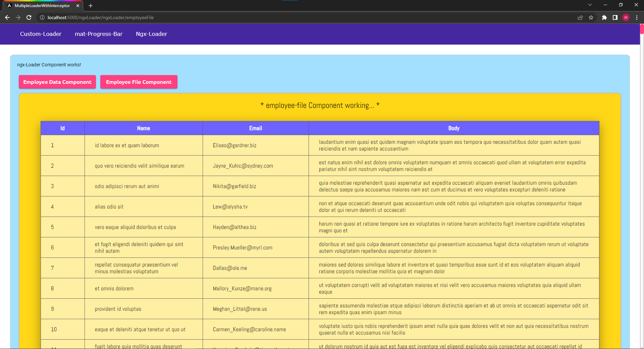Click name 'alias odio sit'
This screenshot has height=349, width=644.
[109, 207]
